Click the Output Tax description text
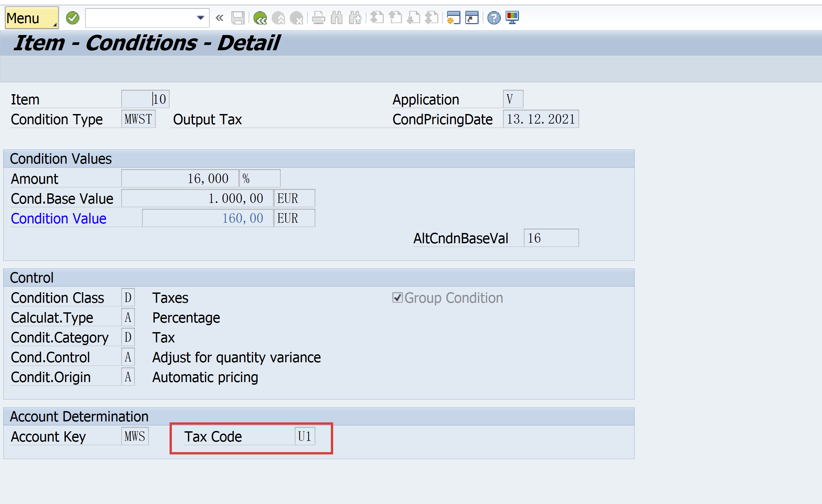822x504 pixels. tap(207, 119)
